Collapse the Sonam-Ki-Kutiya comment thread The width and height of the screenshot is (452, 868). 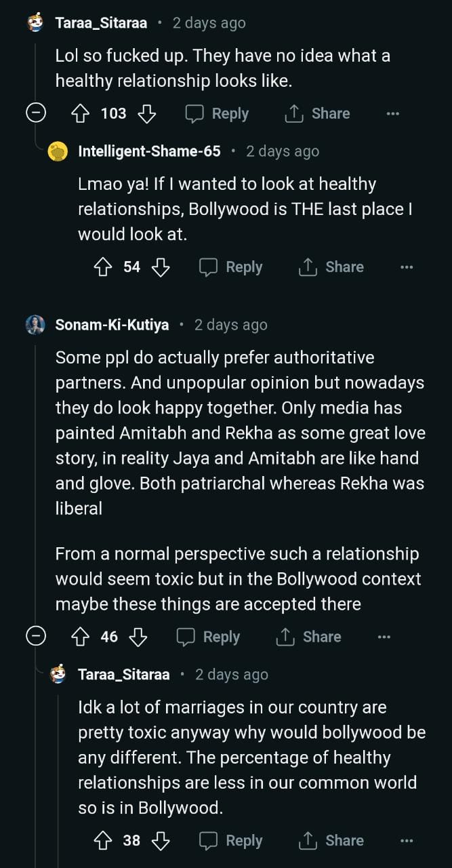coord(36,637)
